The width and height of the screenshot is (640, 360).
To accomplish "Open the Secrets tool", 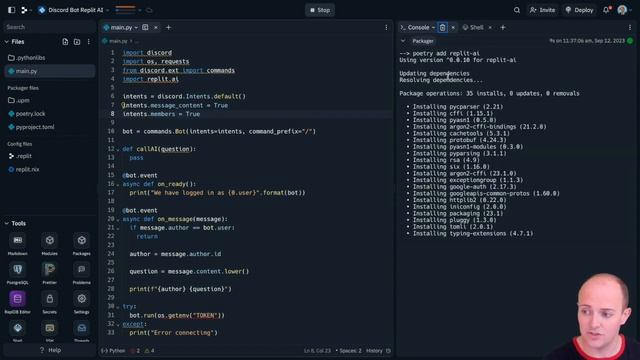I will click(x=49, y=302).
